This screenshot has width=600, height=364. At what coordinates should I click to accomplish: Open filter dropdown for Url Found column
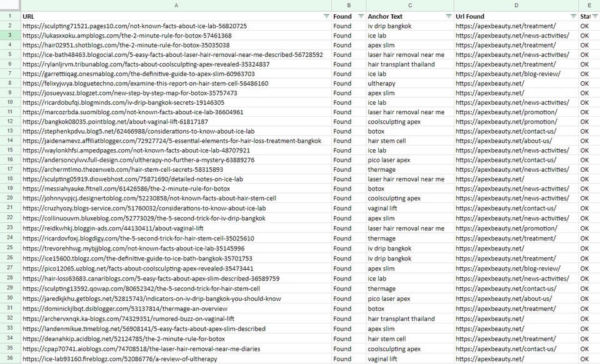pyautogui.click(x=573, y=16)
